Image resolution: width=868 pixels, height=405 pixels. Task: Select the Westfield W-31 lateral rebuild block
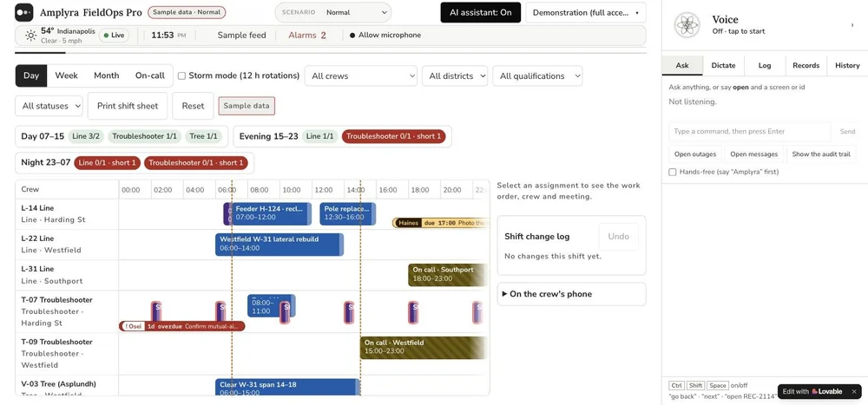[279, 245]
